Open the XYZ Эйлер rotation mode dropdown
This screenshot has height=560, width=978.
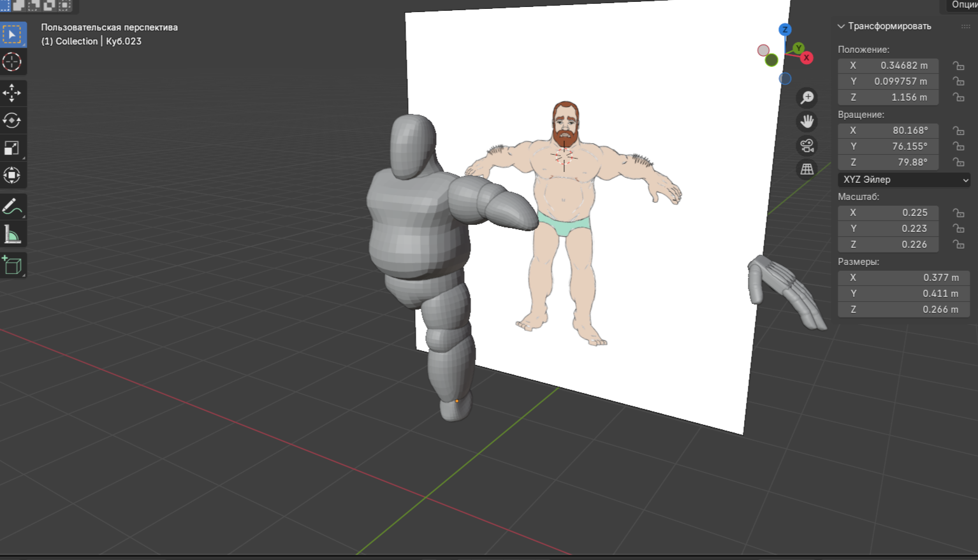tap(903, 180)
